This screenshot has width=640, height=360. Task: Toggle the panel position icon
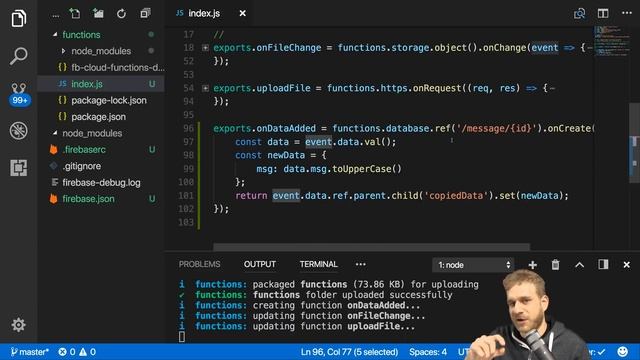[x=603, y=264]
